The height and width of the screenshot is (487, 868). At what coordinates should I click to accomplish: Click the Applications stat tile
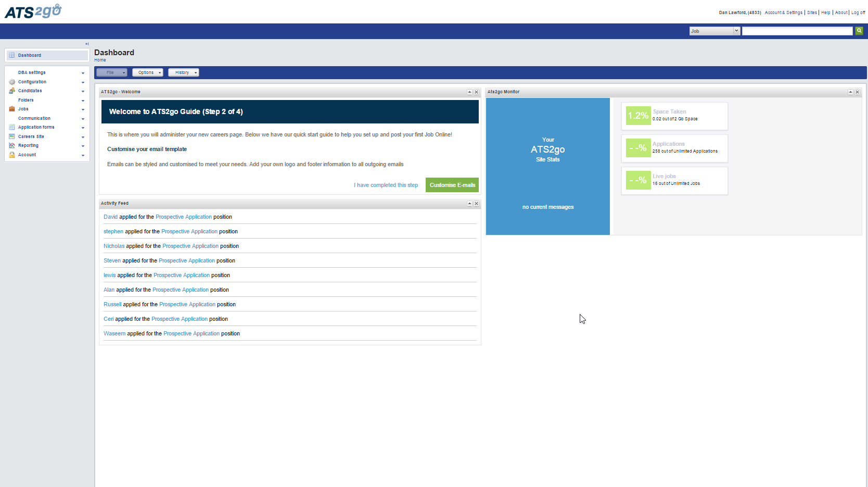click(x=674, y=148)
